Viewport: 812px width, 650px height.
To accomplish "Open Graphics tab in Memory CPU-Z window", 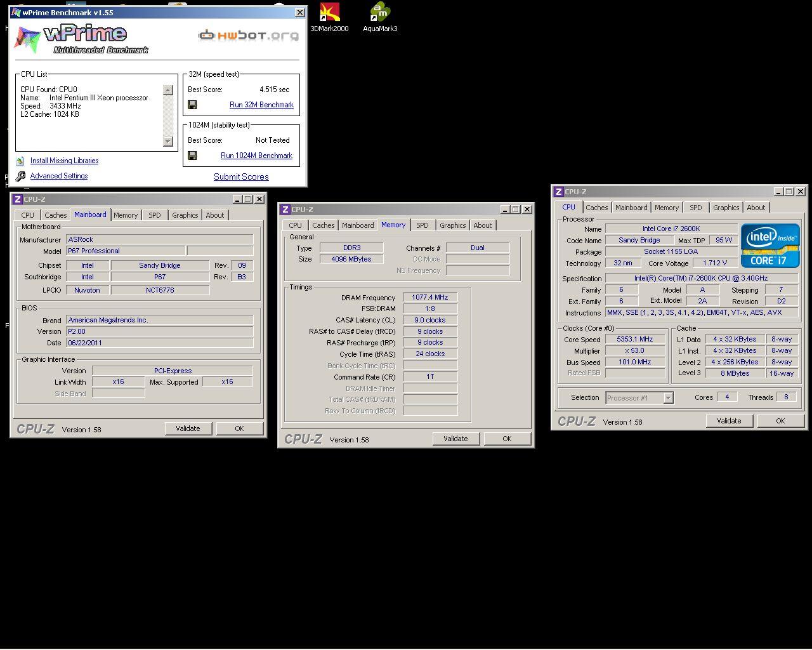I will click(453, 225).
